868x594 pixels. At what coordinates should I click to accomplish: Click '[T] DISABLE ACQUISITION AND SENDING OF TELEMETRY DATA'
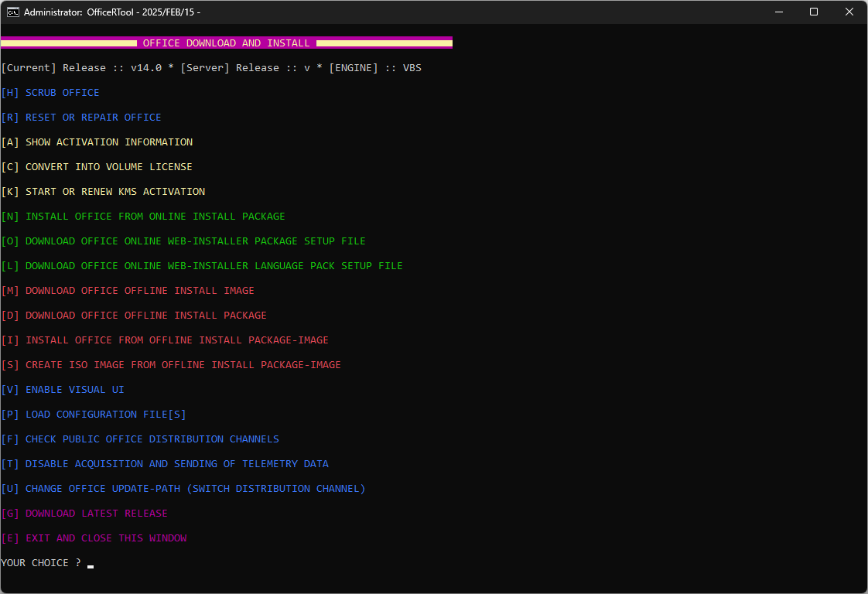165,464
